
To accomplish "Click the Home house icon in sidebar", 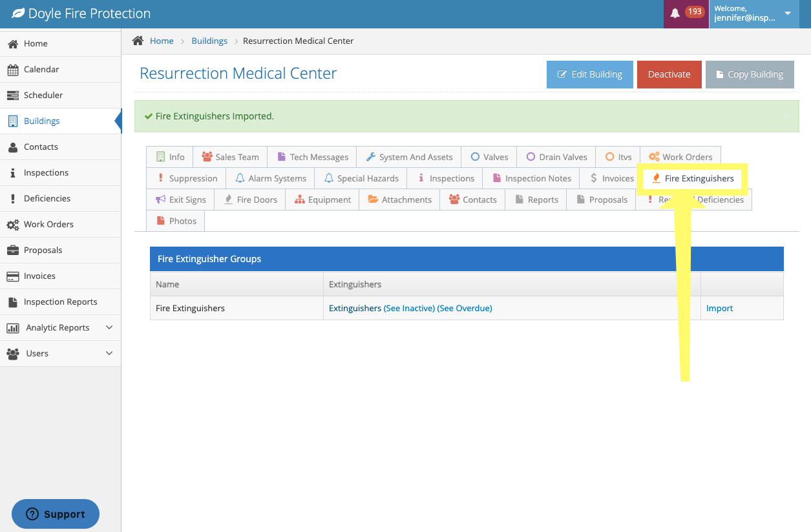I will tap(12, 44).
